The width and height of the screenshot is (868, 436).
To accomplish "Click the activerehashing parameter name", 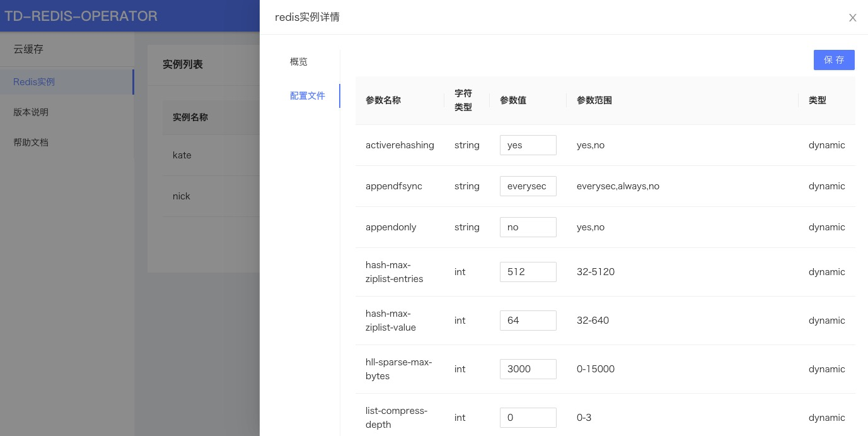I will (x=400, y=145).
